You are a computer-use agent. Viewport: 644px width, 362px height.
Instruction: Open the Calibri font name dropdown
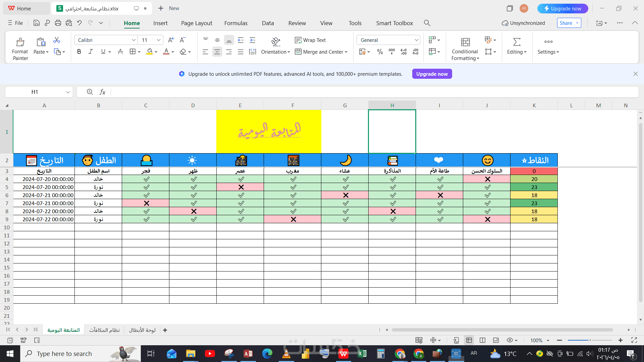[x=133, y=40]
